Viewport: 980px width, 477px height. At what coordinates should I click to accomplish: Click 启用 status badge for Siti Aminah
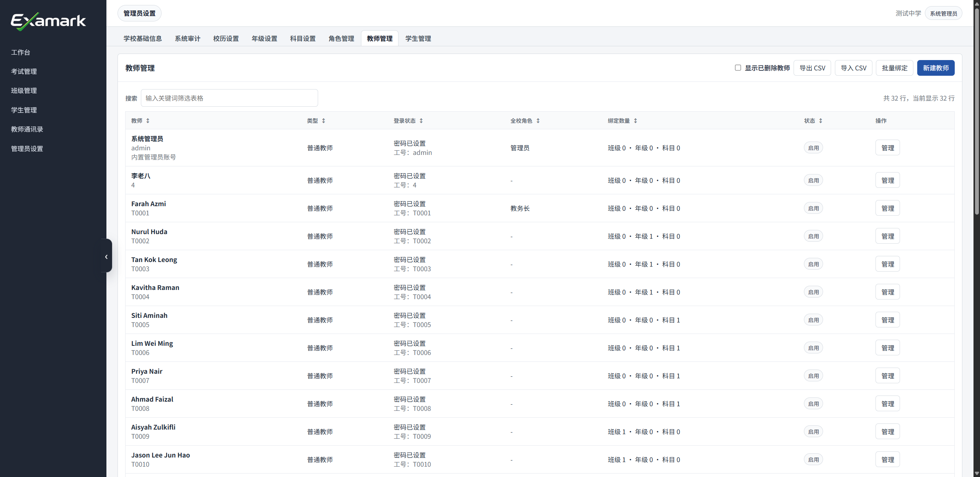813,320
